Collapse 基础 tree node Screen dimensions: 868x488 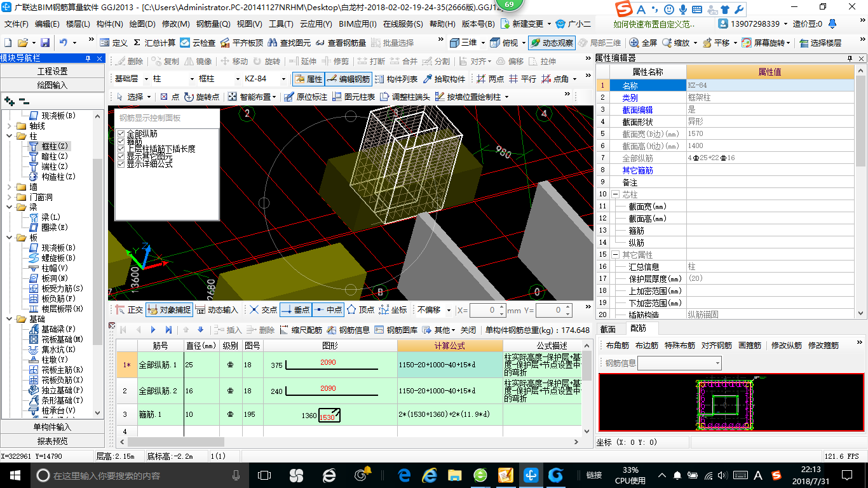click(x=10, y=319)
